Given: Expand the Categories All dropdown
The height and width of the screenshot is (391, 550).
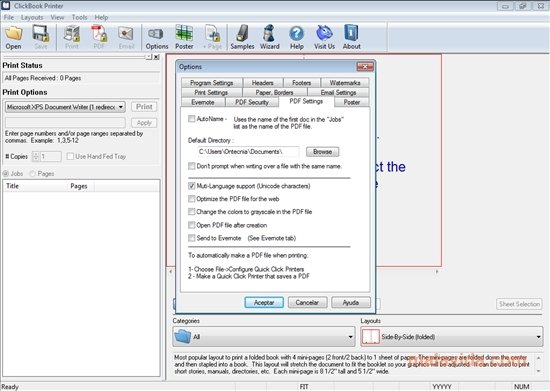Looking at the screenshot, I should [264, 337].
